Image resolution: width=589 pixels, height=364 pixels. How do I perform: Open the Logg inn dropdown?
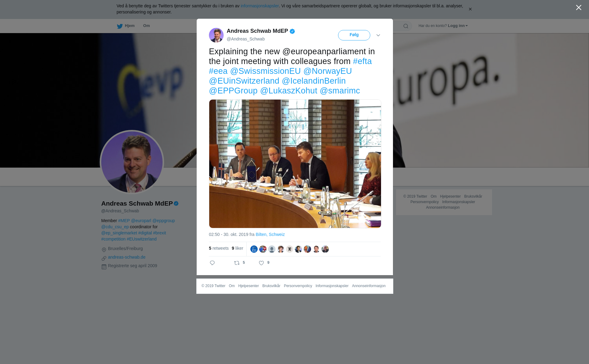[x=458, y=26]
